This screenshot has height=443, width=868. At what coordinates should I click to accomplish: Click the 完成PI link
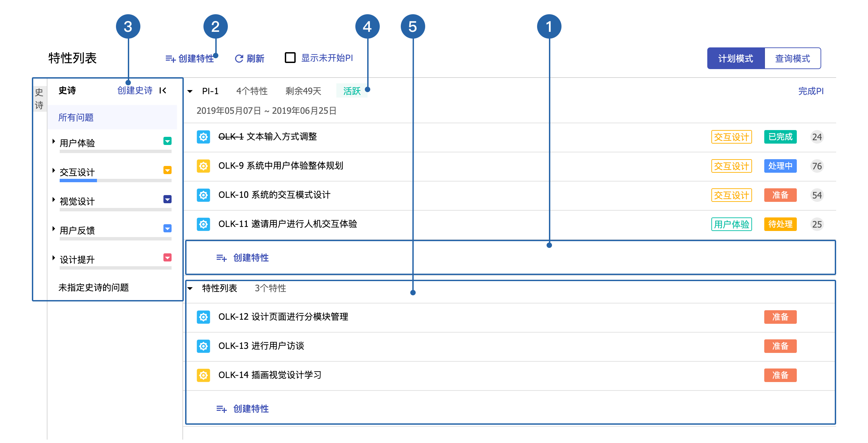[x=811, y=91]
